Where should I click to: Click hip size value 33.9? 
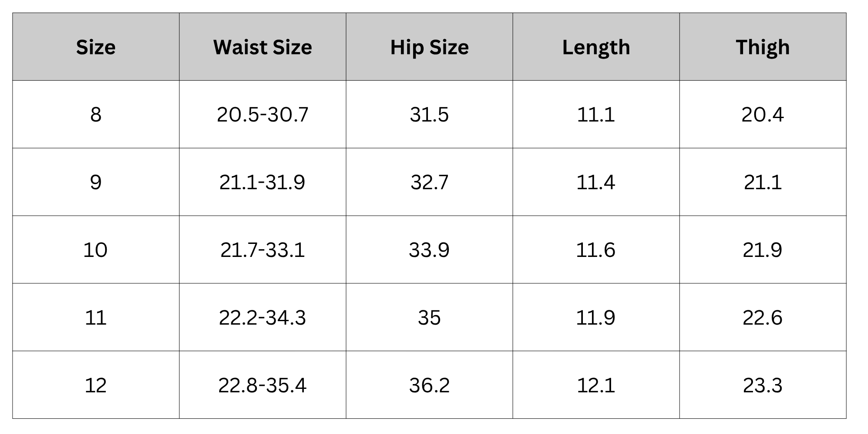[429, 250]
